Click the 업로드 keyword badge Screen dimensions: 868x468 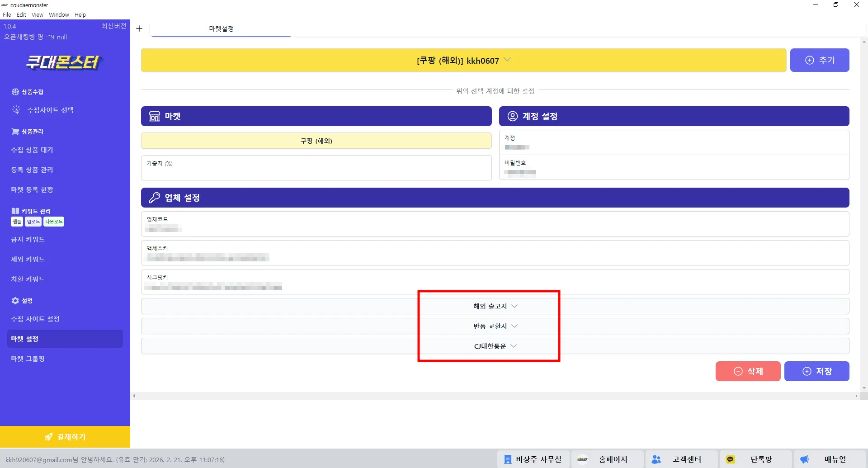coord(33,222)
